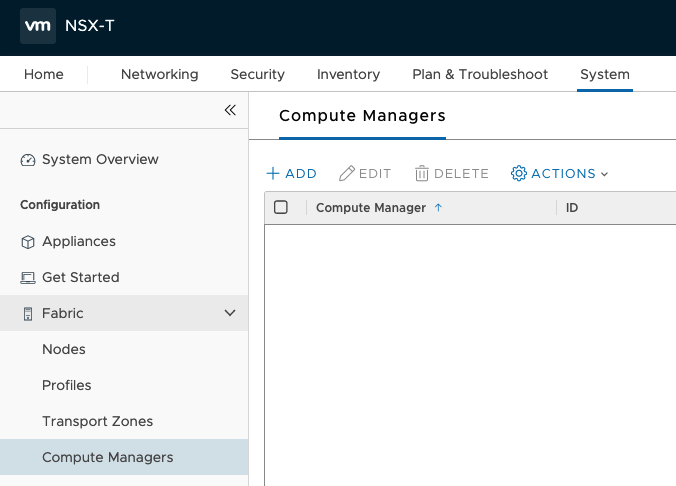The width and height of the screenshot is (676, 486).
Task: Collapse the Fabric section chevron
Action: point(230,313)
